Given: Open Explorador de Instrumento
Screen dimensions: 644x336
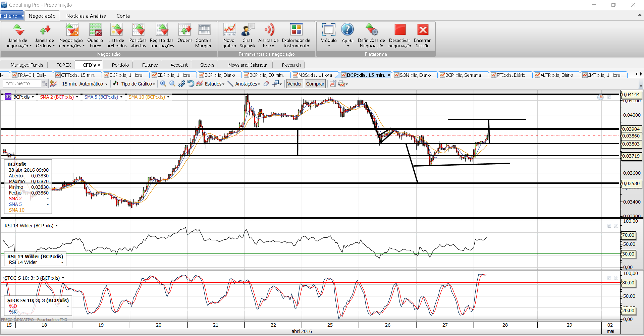Looking at the screenshot, I should click(296, 36).
